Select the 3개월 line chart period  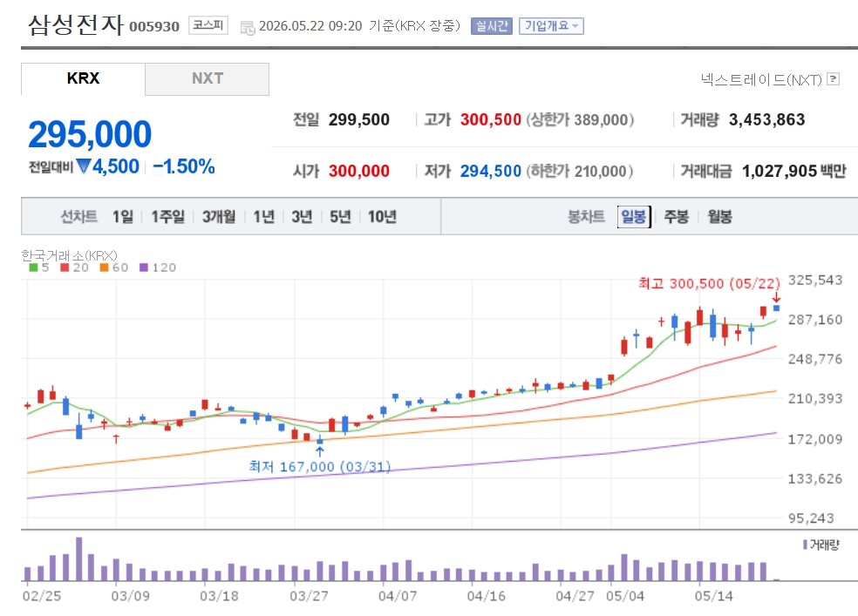coord(219,217)
